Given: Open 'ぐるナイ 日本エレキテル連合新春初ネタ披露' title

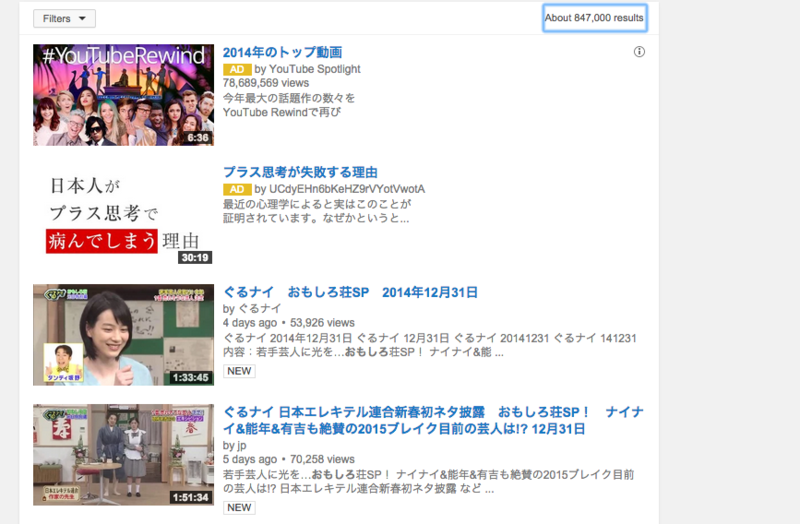Looking at the screenshot, I should click(434, 420).
